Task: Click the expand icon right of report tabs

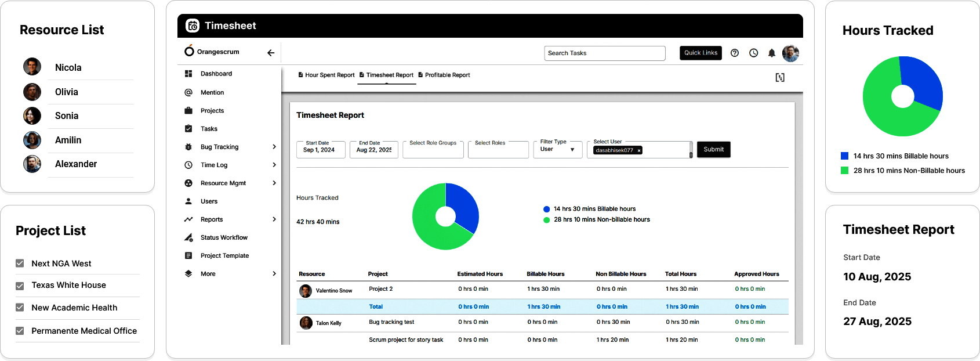Action: coord(780,77)
